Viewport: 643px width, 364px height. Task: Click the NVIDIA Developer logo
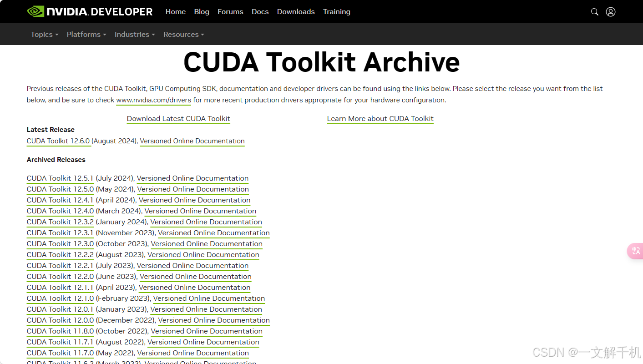(89, 11)
